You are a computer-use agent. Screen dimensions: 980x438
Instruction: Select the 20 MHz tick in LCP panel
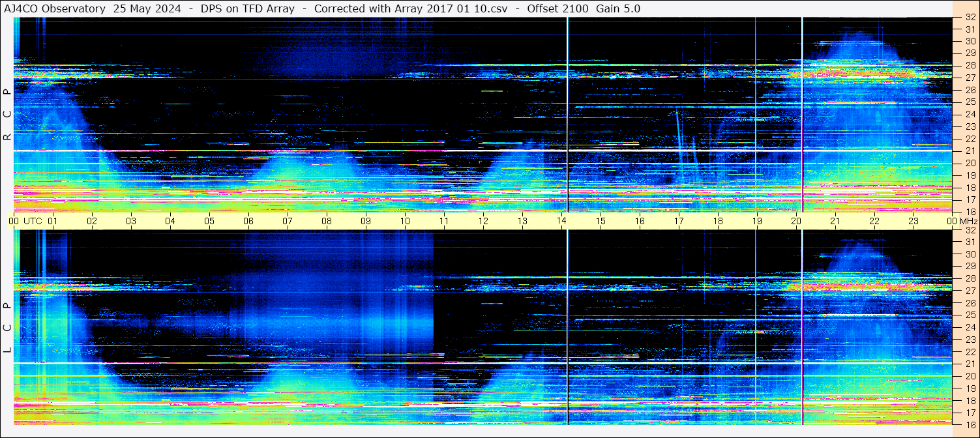pyautogui.click(x=969, y=376)
